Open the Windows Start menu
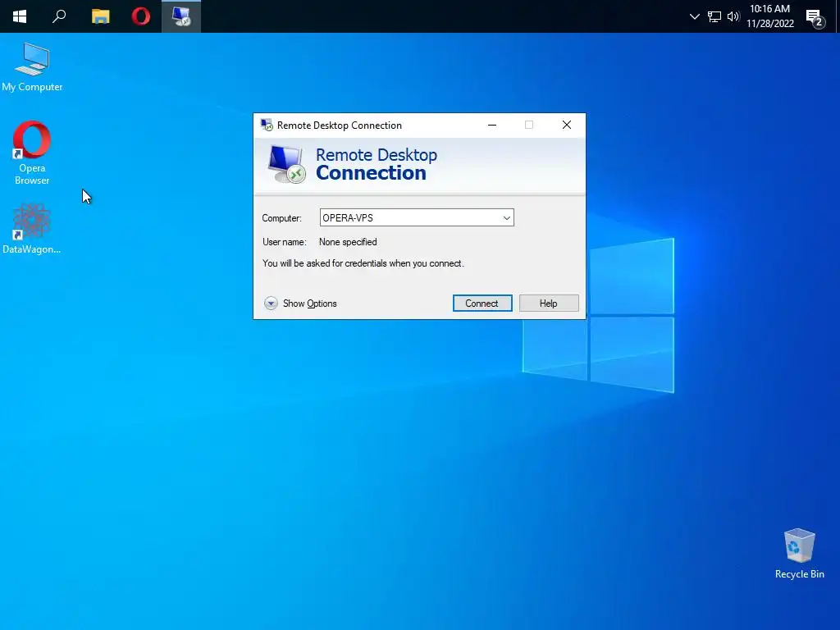 [x=20, y=16]
